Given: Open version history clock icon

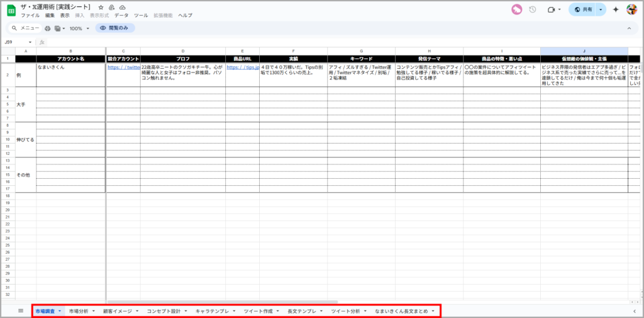Looking at the screenshot, I should click(532, 9).
